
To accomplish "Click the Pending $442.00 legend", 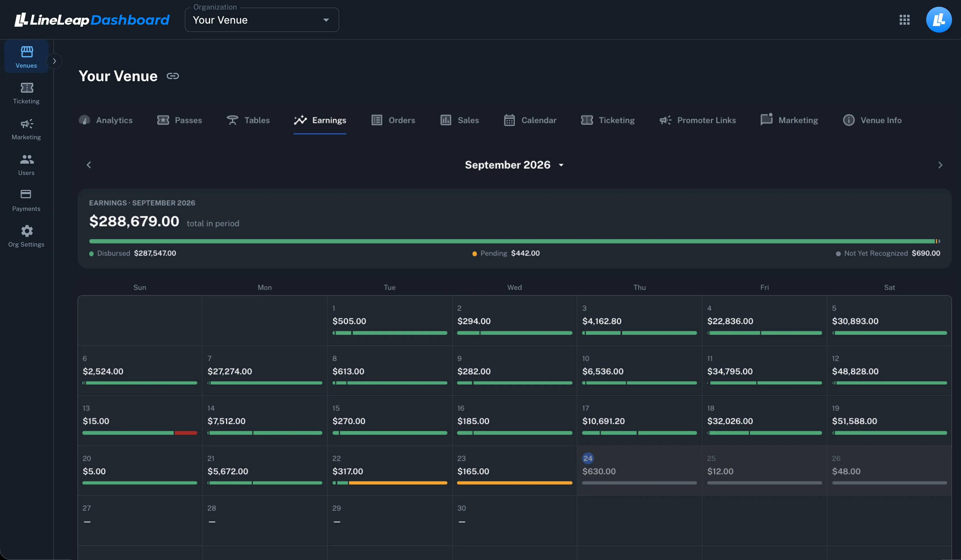I will point(506,253).
